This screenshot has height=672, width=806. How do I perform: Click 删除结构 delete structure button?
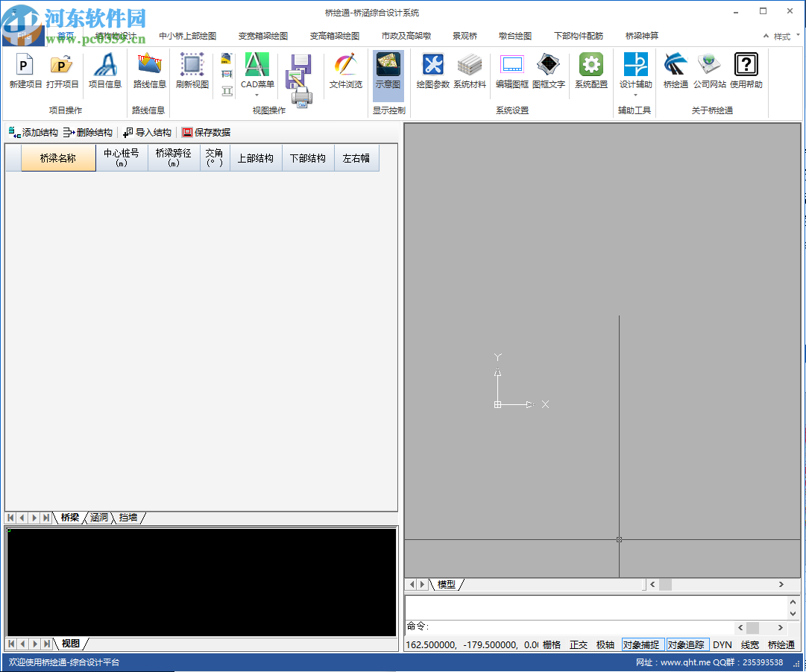(88, 133)
